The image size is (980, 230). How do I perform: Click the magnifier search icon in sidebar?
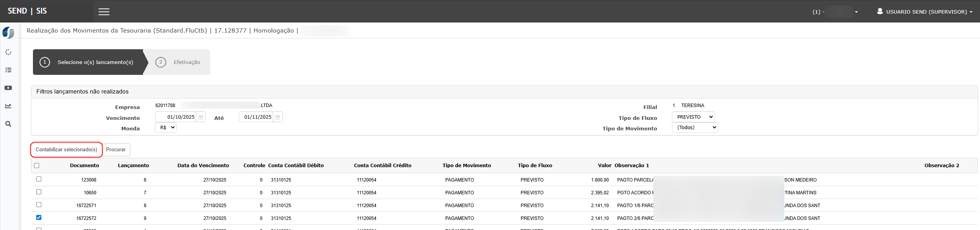8,124
